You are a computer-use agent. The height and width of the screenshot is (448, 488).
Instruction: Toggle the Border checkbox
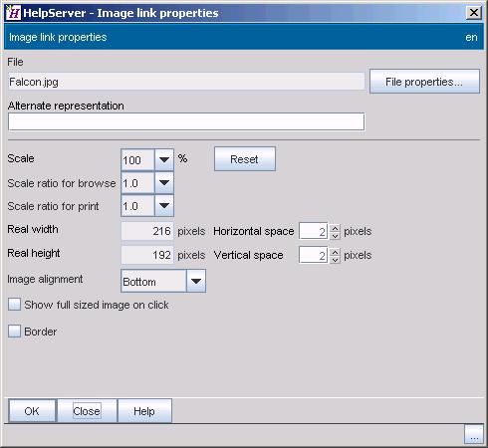coord(14,332)
